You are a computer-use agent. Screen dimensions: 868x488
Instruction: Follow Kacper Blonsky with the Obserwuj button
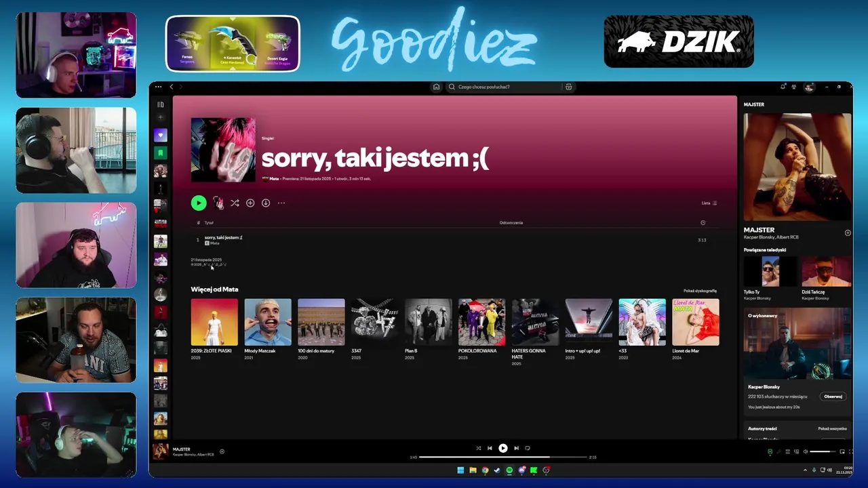tap(833, 396)
